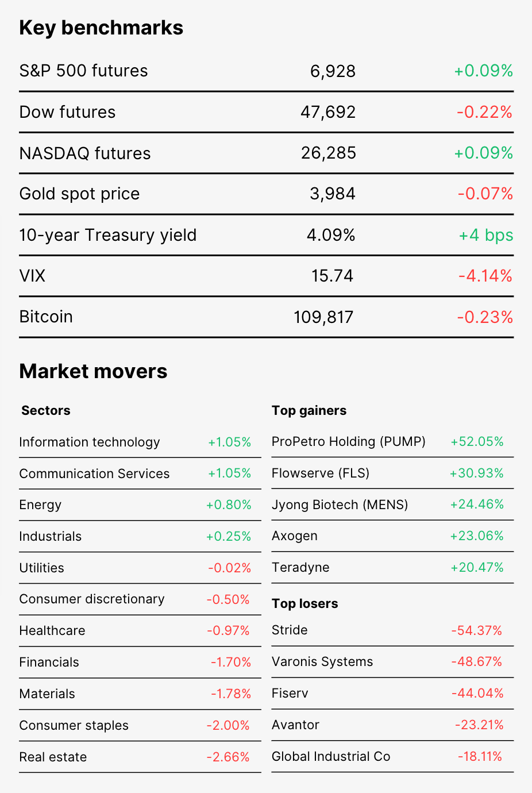Open the Gold spot price row
This screenshot has width=532, height=793.
pyautogui.click(x=266, y=194)
